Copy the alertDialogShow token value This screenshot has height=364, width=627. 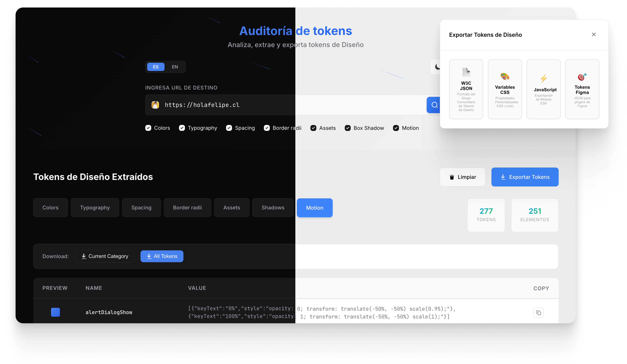pyautogui.click(x=538, y=312)
